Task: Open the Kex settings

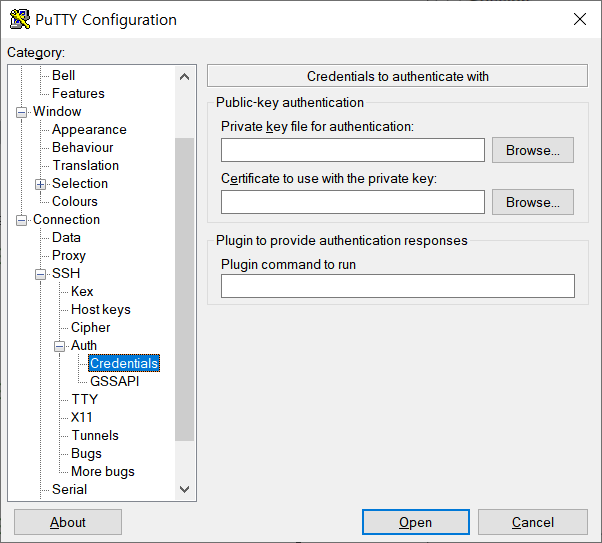Action: pyautogui.click(x=82, y=291)
